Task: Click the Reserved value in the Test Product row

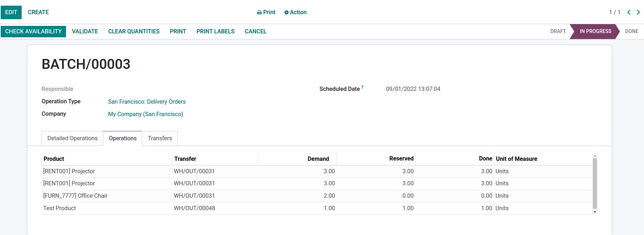Action: (x=408, y=208)
